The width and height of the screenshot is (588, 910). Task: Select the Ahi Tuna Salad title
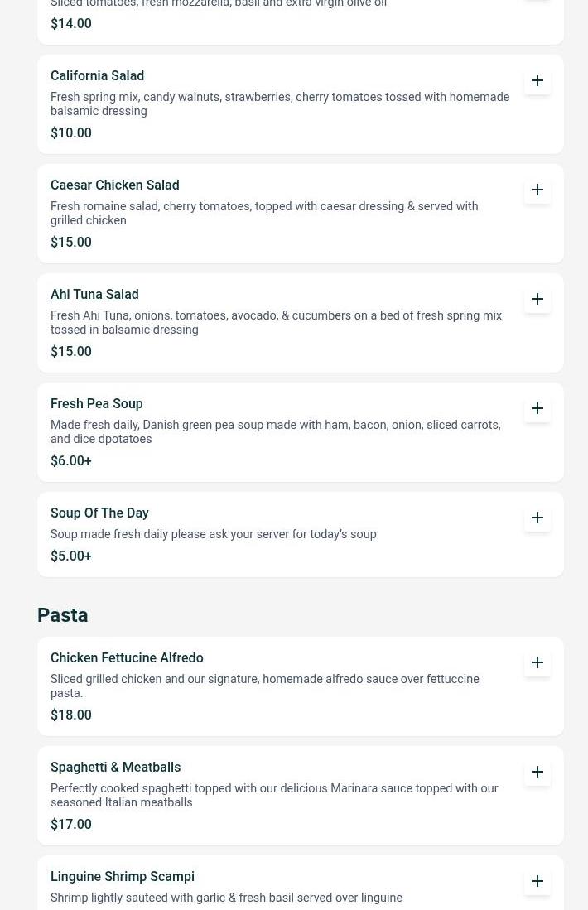pyautogui.click(x=94, y=294)
